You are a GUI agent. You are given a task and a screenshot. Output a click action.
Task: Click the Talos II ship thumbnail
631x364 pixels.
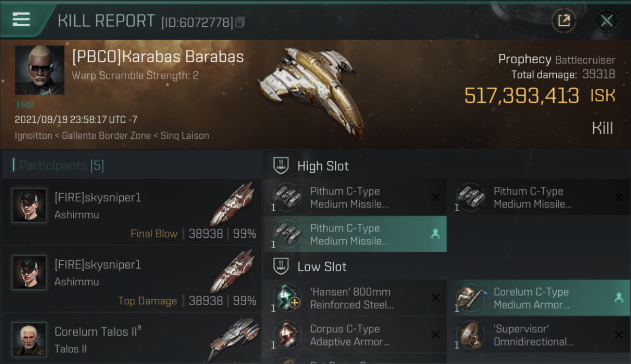[x=234, y=338]
